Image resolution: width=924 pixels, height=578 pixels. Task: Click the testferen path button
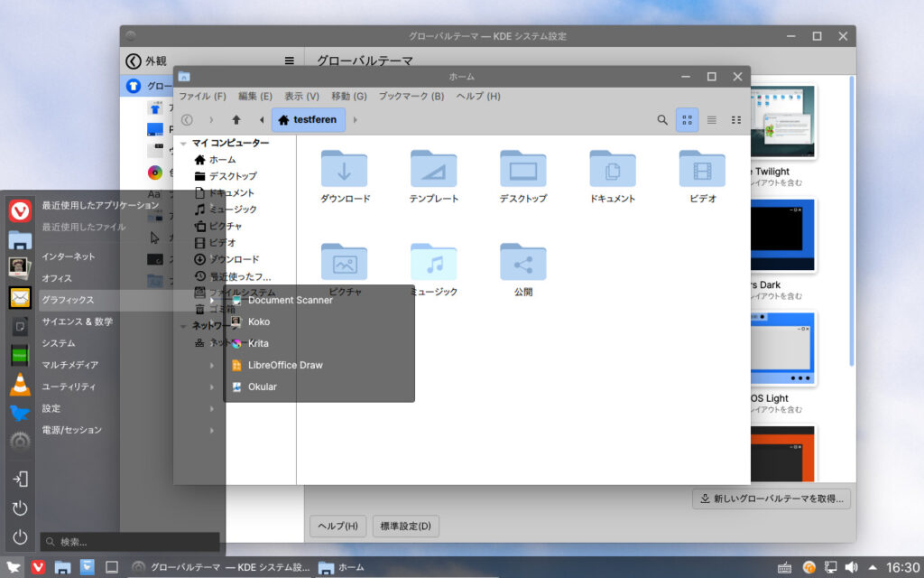tap(309, 120)
